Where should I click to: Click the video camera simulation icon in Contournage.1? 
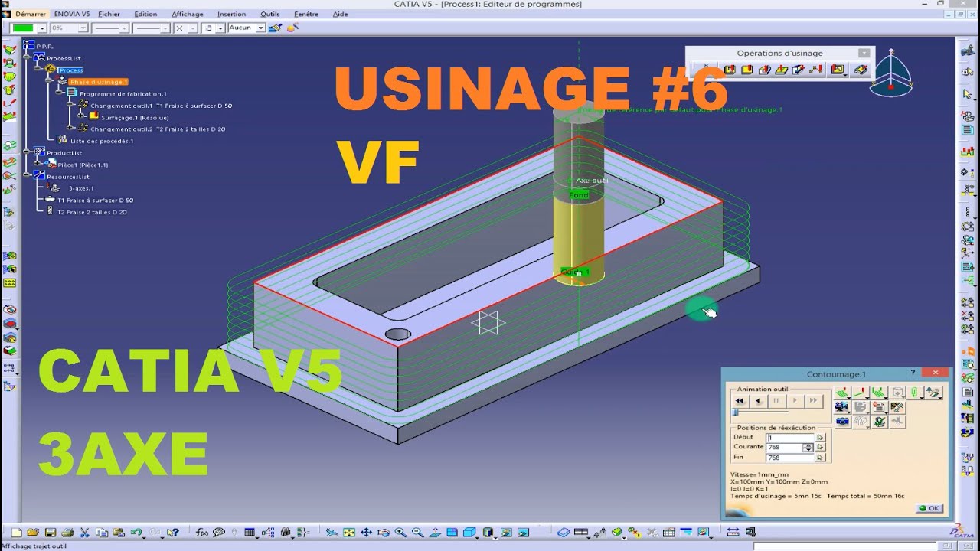(842, 406)
